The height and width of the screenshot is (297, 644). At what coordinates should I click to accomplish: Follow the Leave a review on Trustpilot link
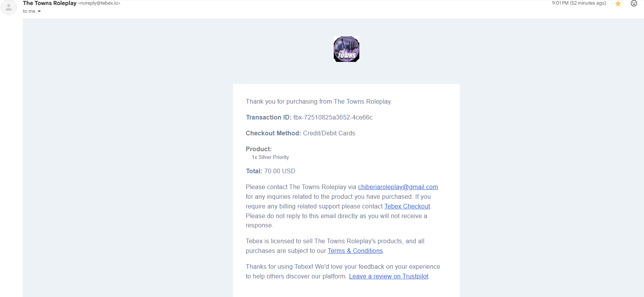(389, 277)
